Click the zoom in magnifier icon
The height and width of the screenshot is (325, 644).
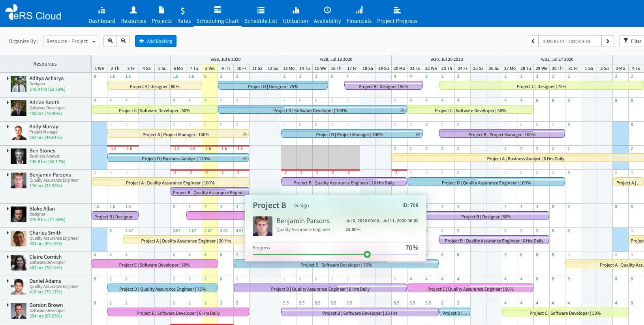[x=110, y=41]
